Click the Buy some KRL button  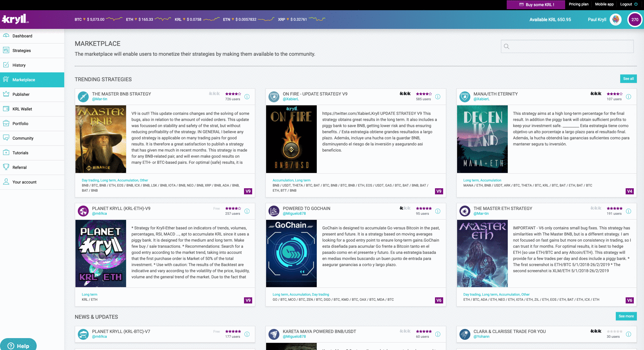[x=536, y=5]
